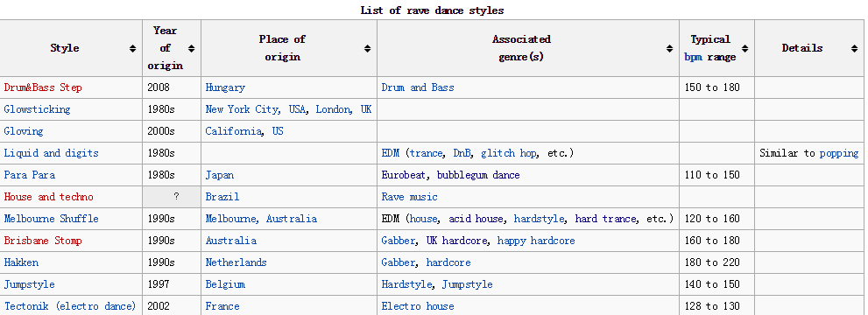Screen dimensions: 868x315
Task: Sort by Details column arrows
Action: pos(854,49)
